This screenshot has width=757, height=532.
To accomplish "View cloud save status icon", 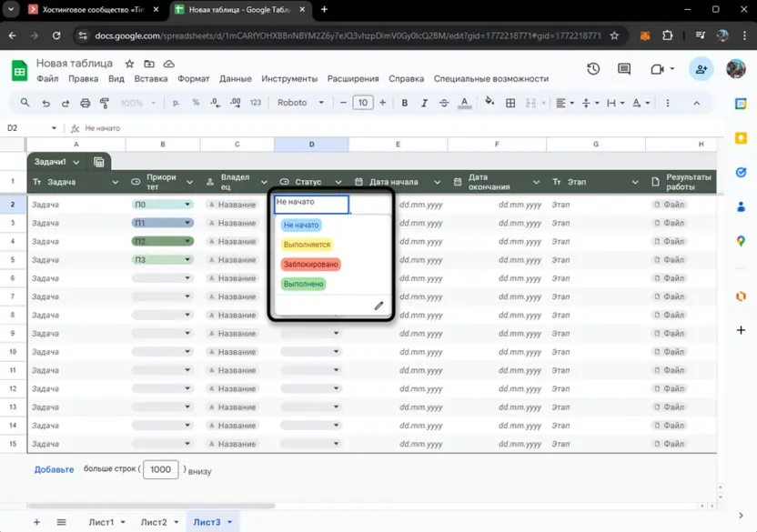I will click(x=168, y=64).
